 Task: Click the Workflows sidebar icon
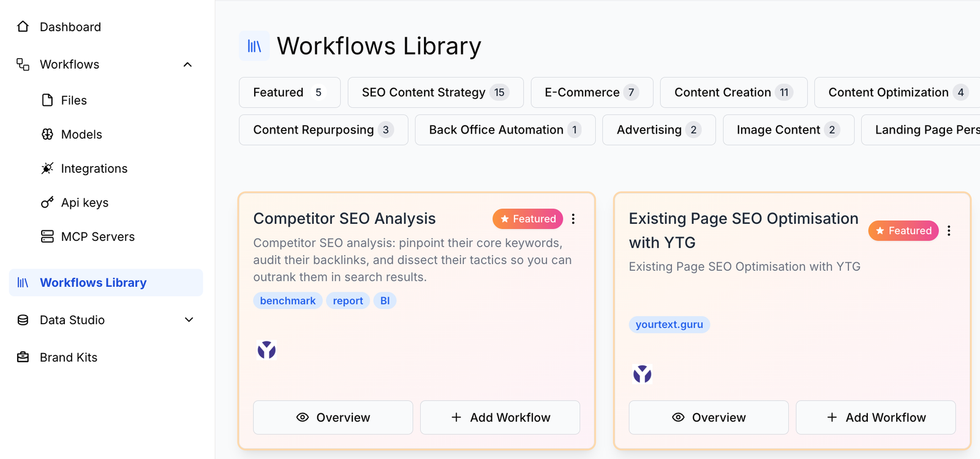click(x=23, y=64)
